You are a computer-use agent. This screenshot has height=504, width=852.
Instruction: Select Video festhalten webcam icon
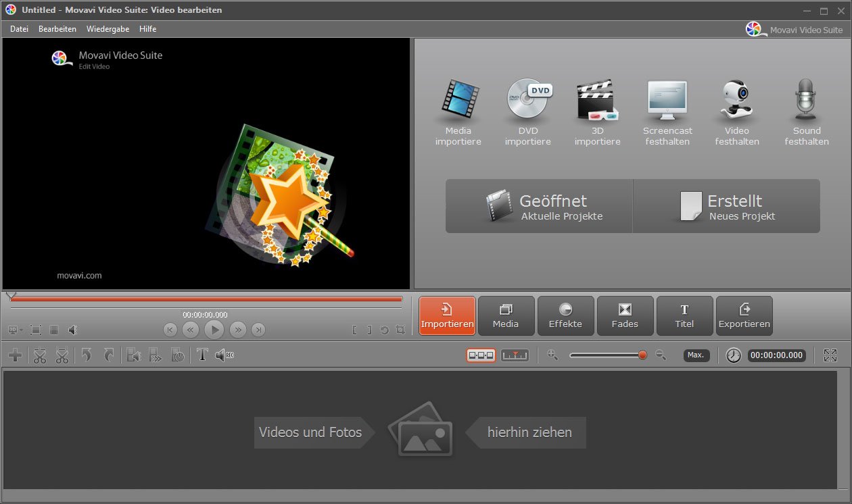737,101
